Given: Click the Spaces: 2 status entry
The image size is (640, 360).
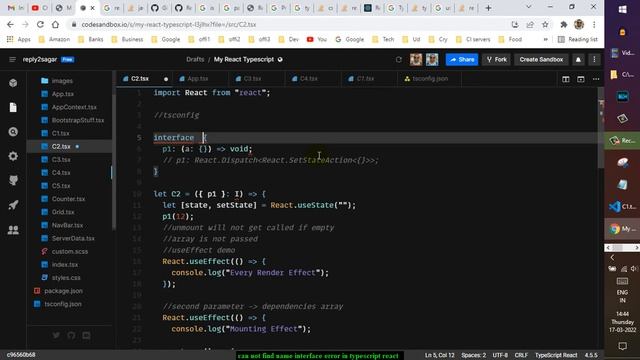Looking at the screenshot, I should tap(473, 355).
